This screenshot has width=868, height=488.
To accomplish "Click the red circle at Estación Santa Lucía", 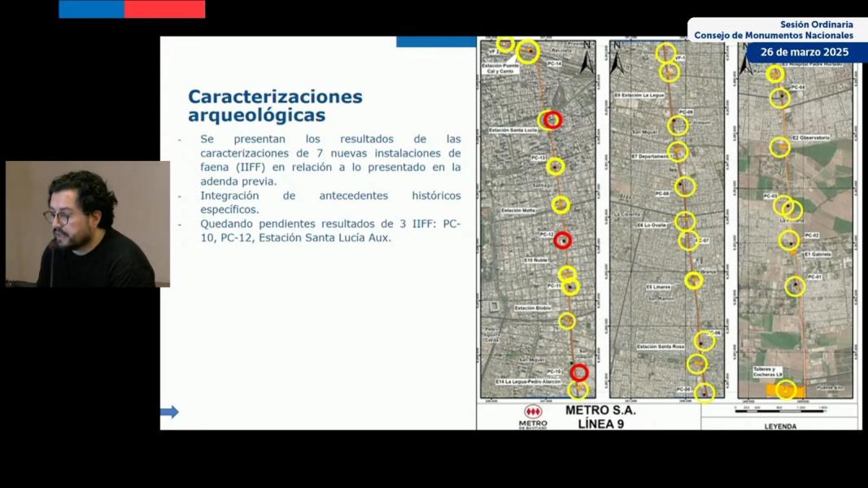I will 552,120.
